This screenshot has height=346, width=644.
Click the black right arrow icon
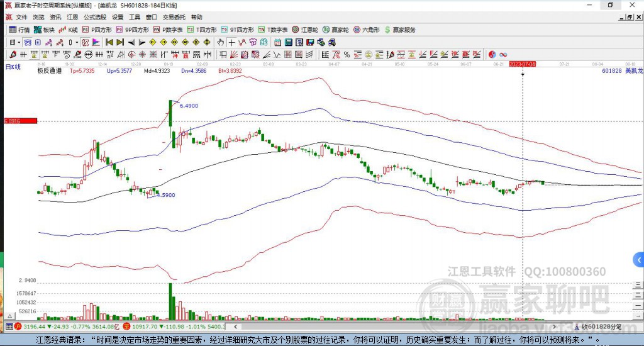click(142, 42)
